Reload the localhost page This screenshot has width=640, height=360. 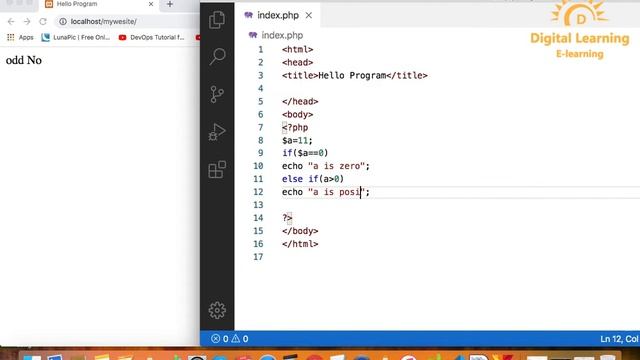point(43,21)
